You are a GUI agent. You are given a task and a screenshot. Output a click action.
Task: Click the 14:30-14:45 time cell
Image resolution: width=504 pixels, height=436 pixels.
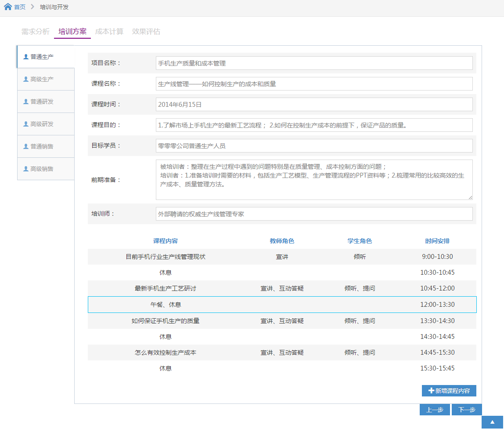pyautogui.click(x=437, y=337)
